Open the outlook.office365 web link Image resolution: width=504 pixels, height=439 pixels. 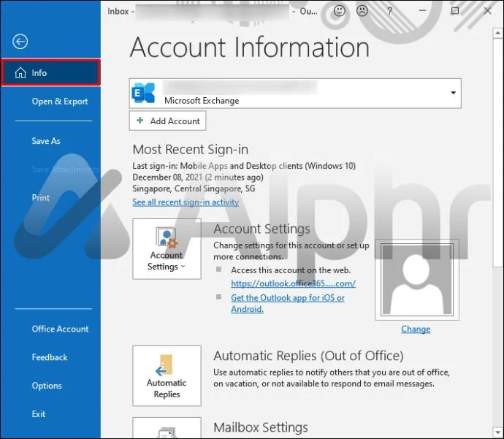coord(293,283)
